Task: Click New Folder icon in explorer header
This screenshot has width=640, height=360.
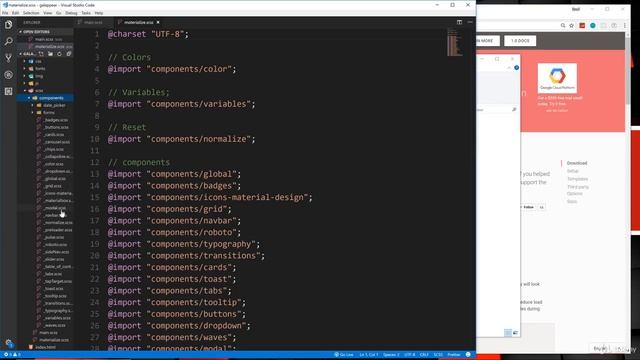Action: coord(50,54)
